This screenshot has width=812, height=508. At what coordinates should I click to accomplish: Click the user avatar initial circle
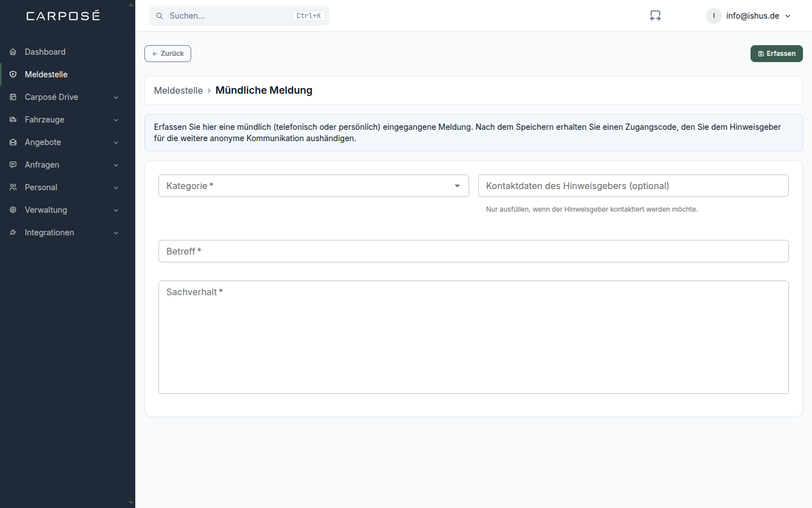[x=714, y=16]
